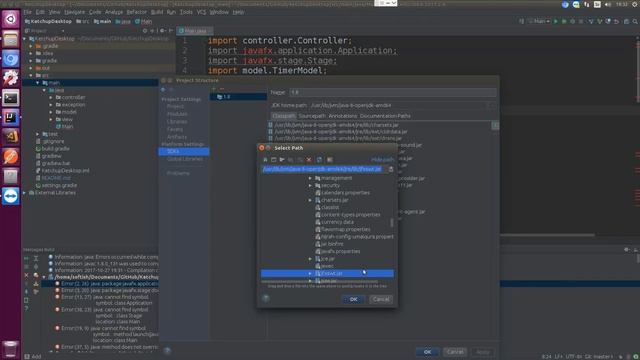Open the Terminal from the Ubuntu launcher

(x=11, y=98)
